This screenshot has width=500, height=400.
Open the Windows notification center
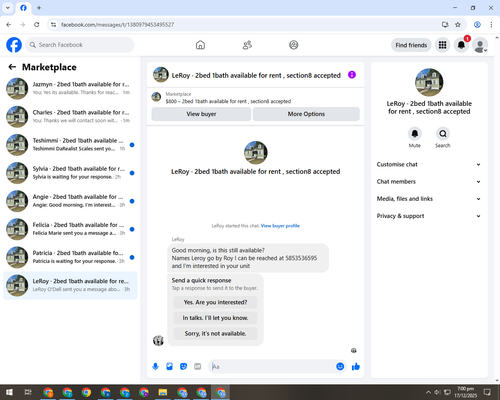[x=487, y=392]
